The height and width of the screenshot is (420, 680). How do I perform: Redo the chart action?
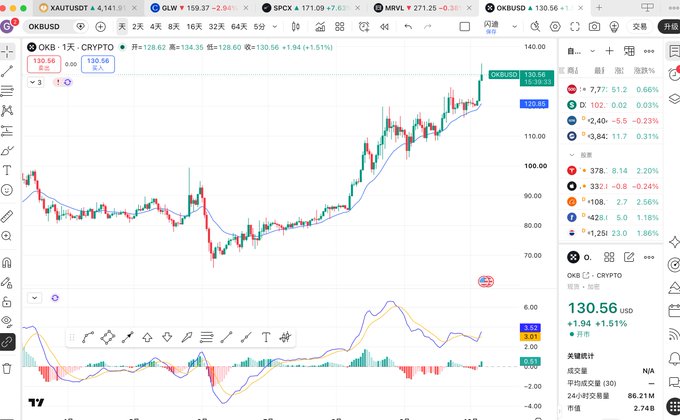click(x=428, y=27)
